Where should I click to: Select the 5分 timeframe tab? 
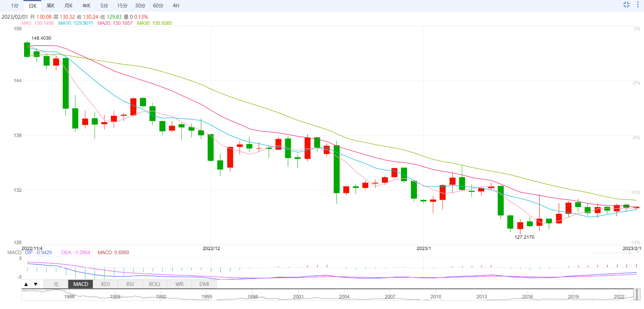pyautogui.click(x=104, y=6)
